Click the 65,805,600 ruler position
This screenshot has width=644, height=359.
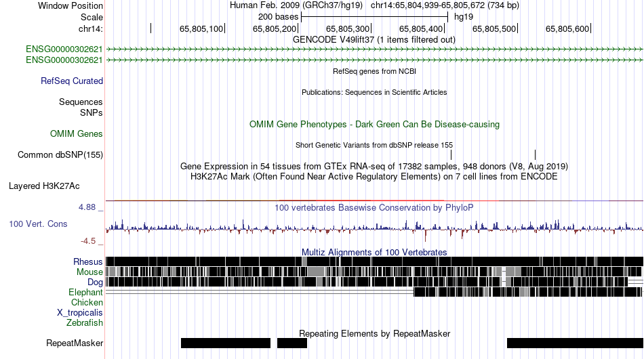567,28
